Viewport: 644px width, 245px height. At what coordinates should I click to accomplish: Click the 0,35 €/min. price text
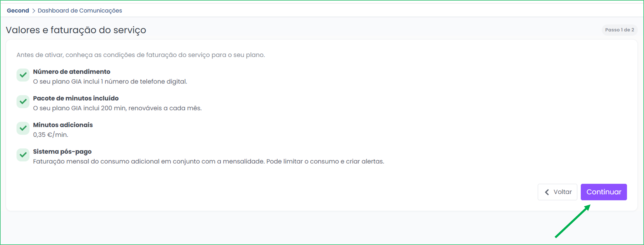51,135
